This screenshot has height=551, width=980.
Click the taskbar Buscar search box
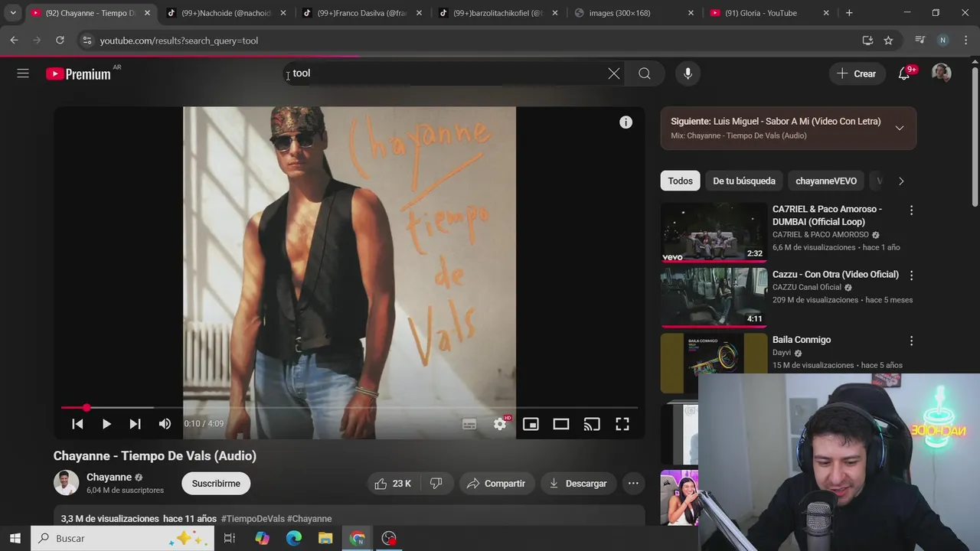122,539
